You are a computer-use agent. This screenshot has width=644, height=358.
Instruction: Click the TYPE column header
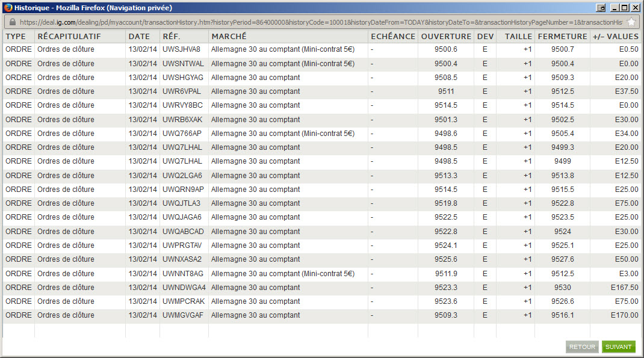click(16, 37)
